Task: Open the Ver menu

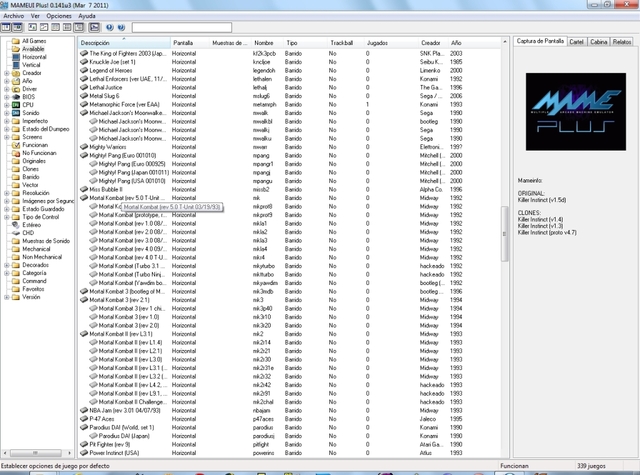Action: (35, 16)
